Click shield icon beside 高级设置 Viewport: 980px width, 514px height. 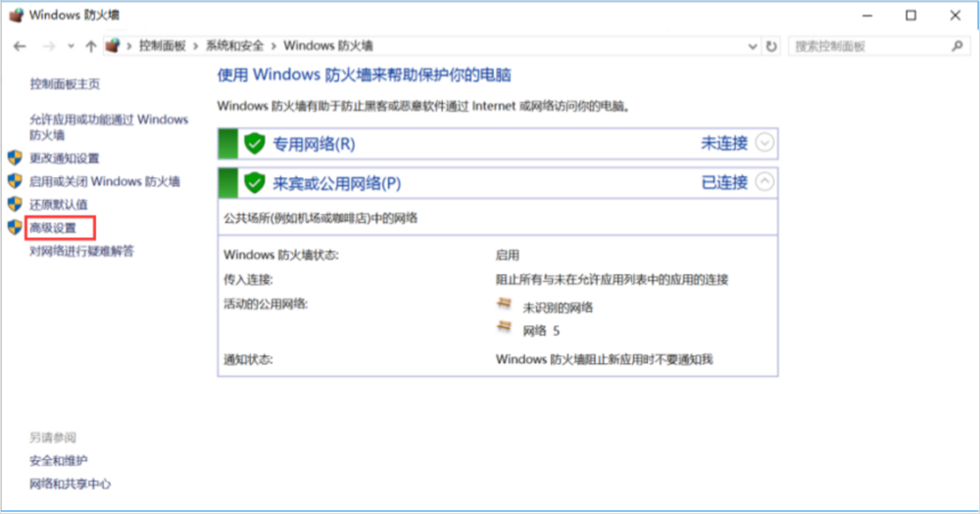point(15,227)
